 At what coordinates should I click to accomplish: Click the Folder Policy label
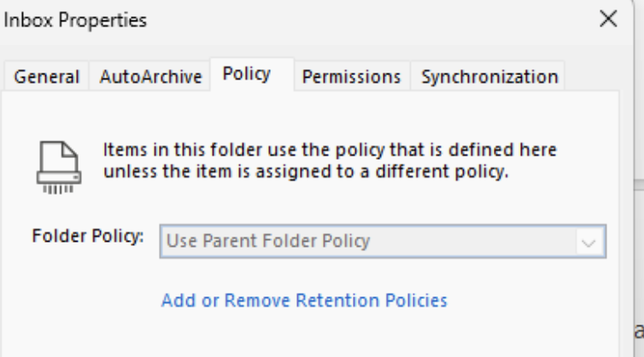pyautogui.click(x=87, y=237)
